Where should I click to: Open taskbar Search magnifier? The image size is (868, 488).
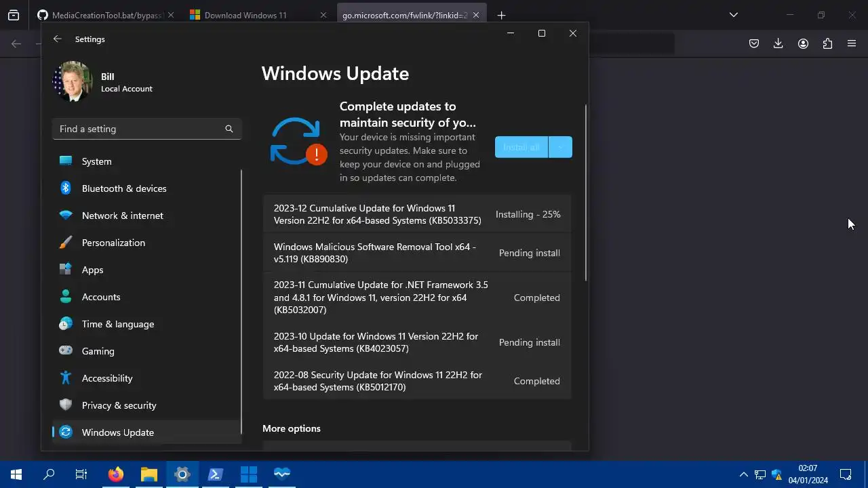[x=49, y=474]
